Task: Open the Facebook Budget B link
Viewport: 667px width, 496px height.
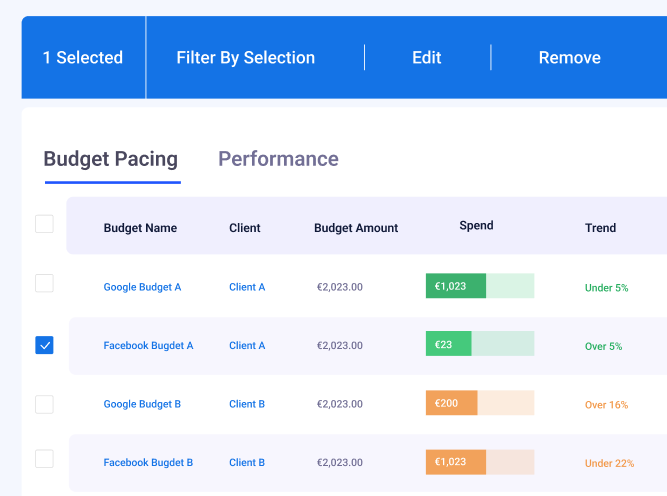Action: point(148,463)
